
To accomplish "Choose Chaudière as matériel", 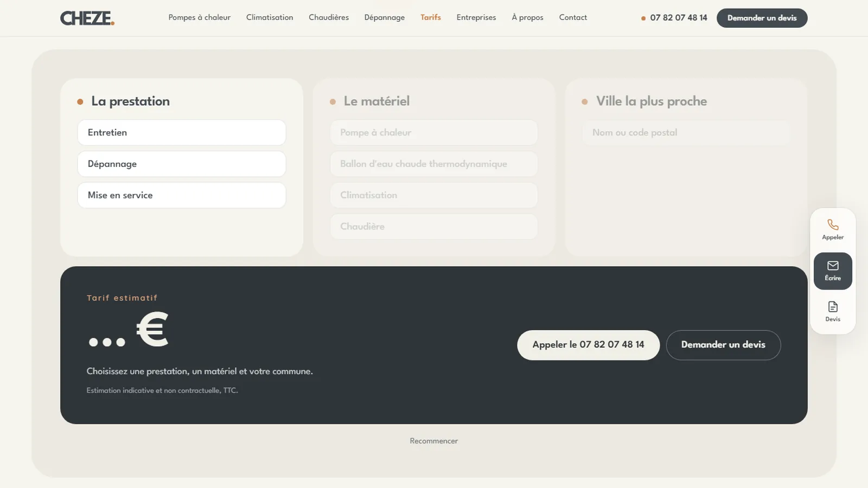I will coord(434,227).
